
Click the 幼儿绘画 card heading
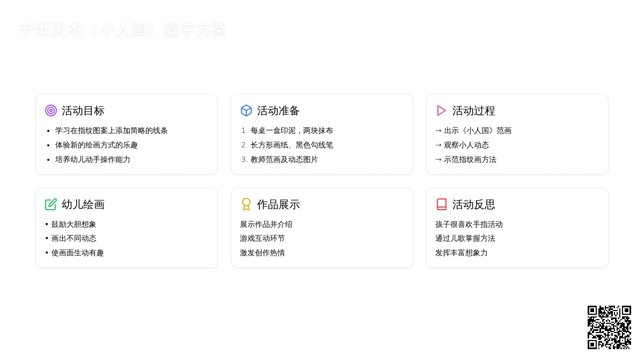pos(83,204)
